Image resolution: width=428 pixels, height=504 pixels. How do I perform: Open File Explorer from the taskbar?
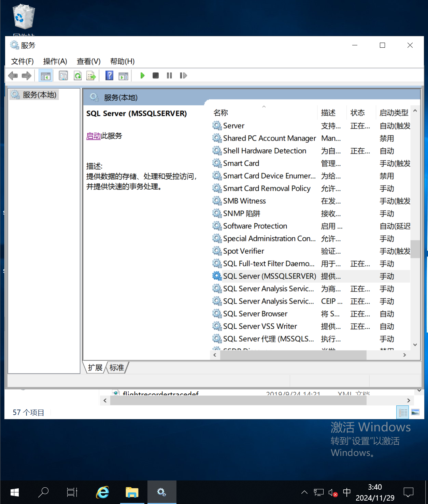click(132, 492)
